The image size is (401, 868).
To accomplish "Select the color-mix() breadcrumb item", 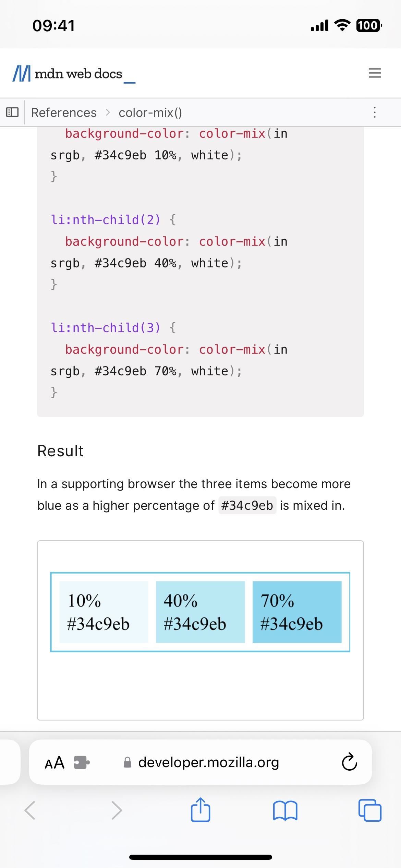I will point(150,112).
